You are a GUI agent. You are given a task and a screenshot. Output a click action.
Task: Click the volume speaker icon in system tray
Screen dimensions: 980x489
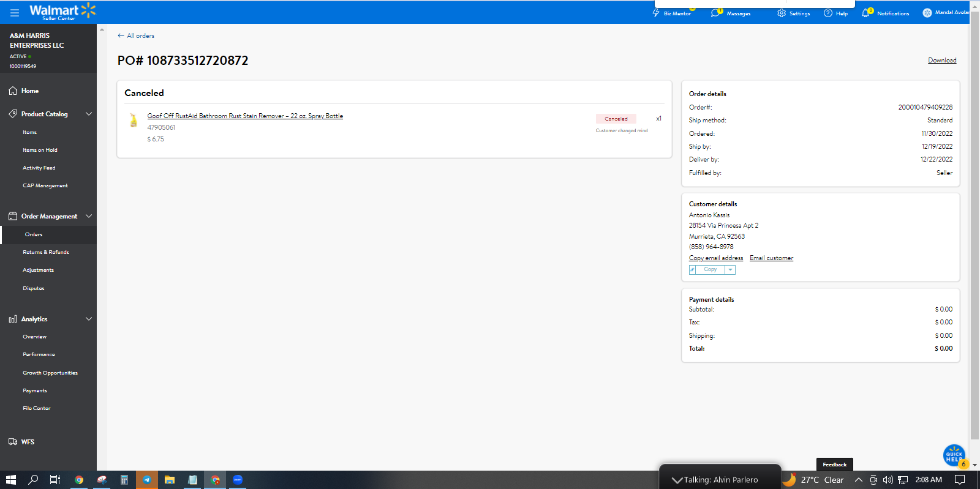pyautogui.click(x=888, y=480)
